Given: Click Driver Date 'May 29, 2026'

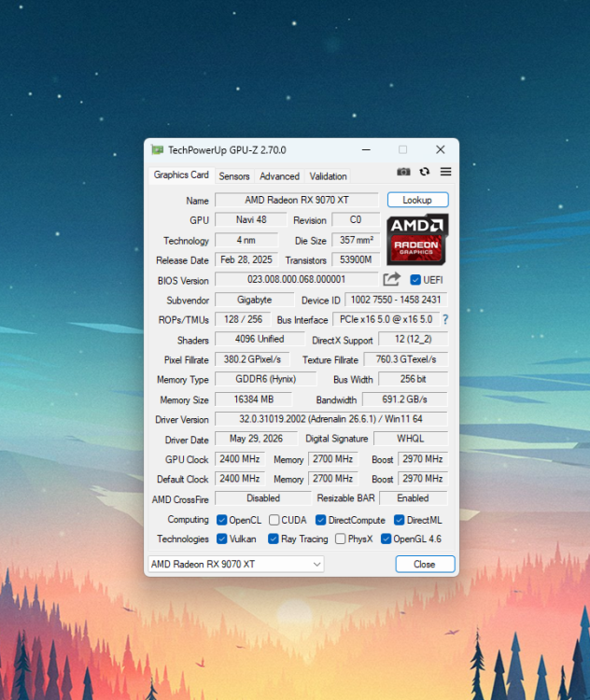Looking at the screenshot, I should tap(256, 439).
